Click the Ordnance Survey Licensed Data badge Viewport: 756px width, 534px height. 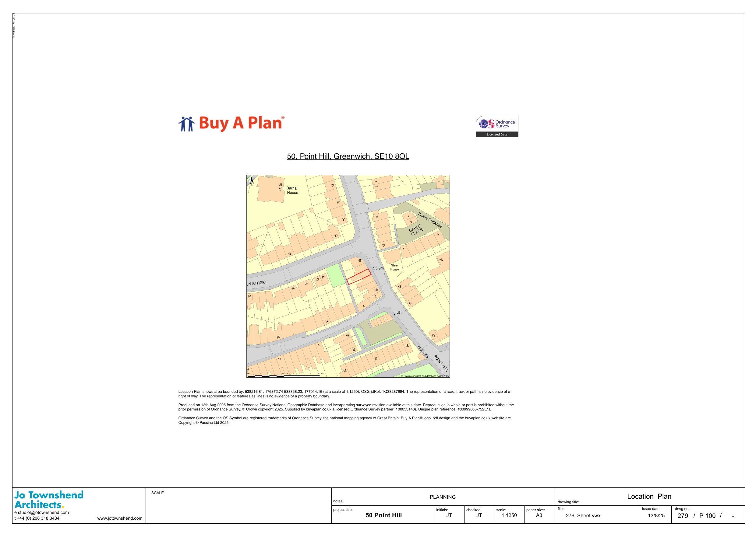tap(496, 126)
